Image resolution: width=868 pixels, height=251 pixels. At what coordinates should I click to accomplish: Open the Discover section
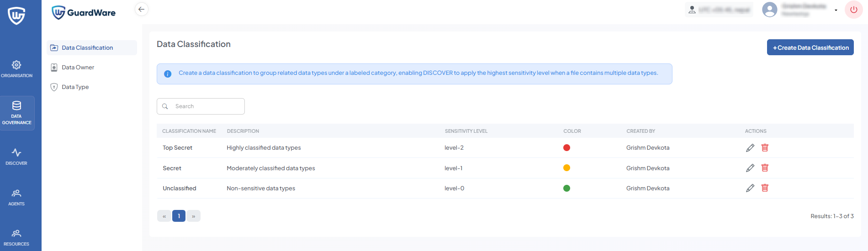16,156
